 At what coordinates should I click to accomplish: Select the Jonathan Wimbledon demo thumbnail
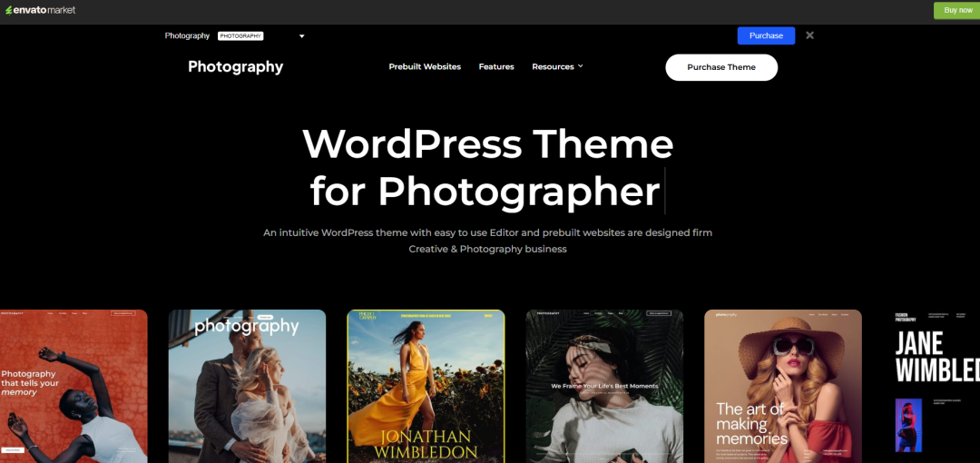click(x=426, y=386)
